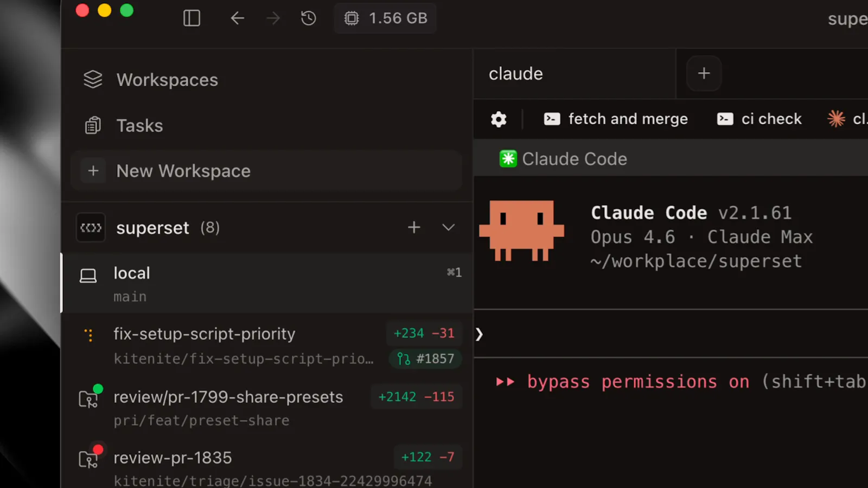Click the pri/feat/preset-share branch name

tap(201, 421)
